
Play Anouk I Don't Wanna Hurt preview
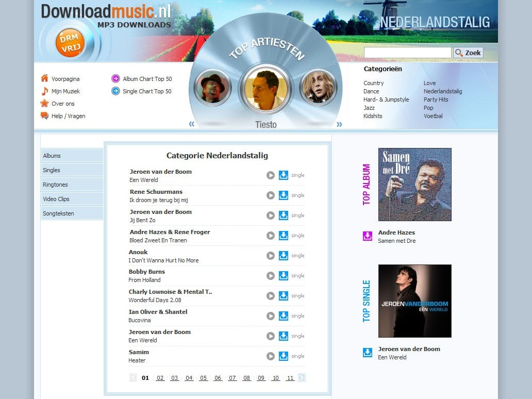pyautogui.click(x=271, y=256)
